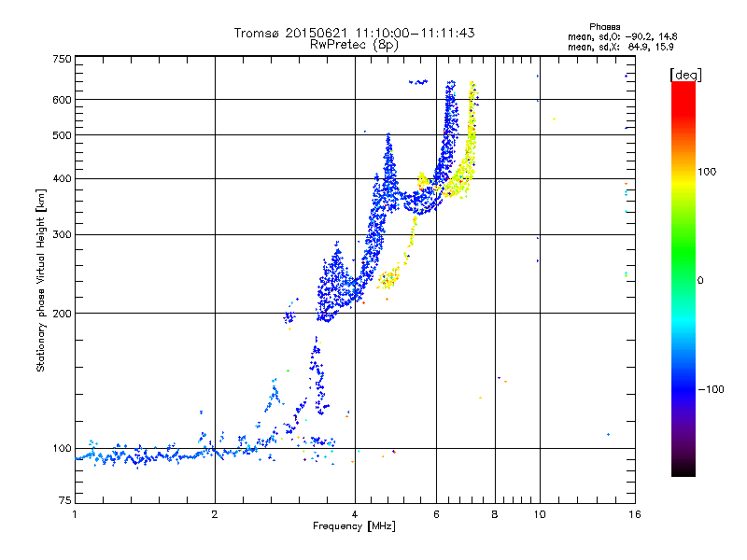747x560 pixels.
Task: Click the '100' y-axis tick label
Action: click(62, 449)
